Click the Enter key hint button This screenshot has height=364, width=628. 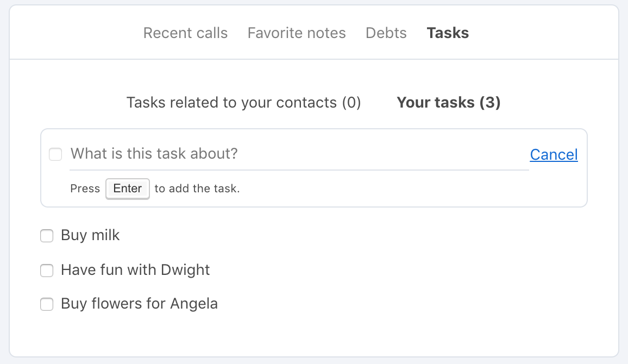click(127, 189)
